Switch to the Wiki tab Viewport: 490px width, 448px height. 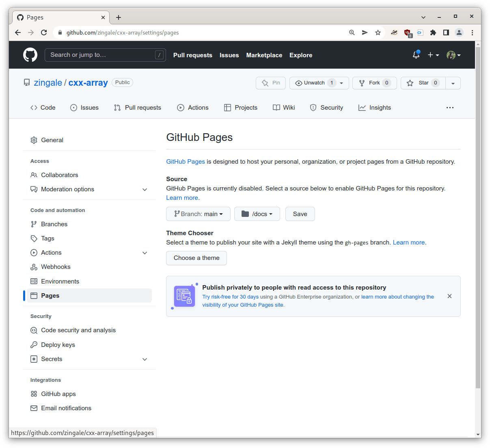click(284, 108)
